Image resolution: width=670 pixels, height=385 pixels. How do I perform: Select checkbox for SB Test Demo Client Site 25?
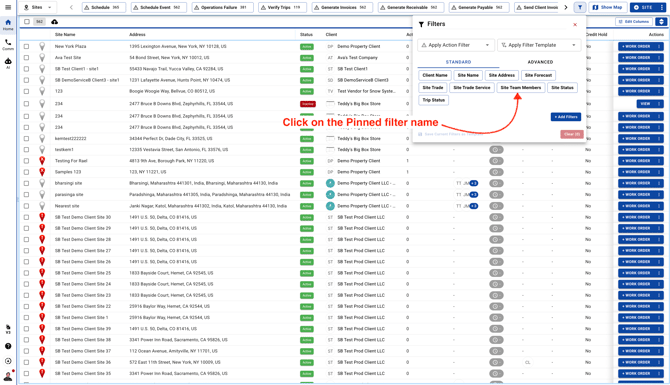(26, 273)
